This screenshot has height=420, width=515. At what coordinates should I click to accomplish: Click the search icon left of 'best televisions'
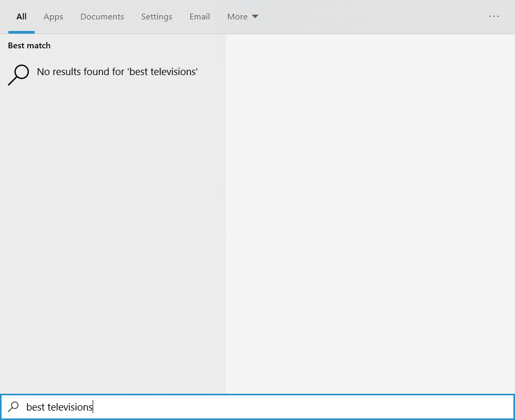(14, 407)
